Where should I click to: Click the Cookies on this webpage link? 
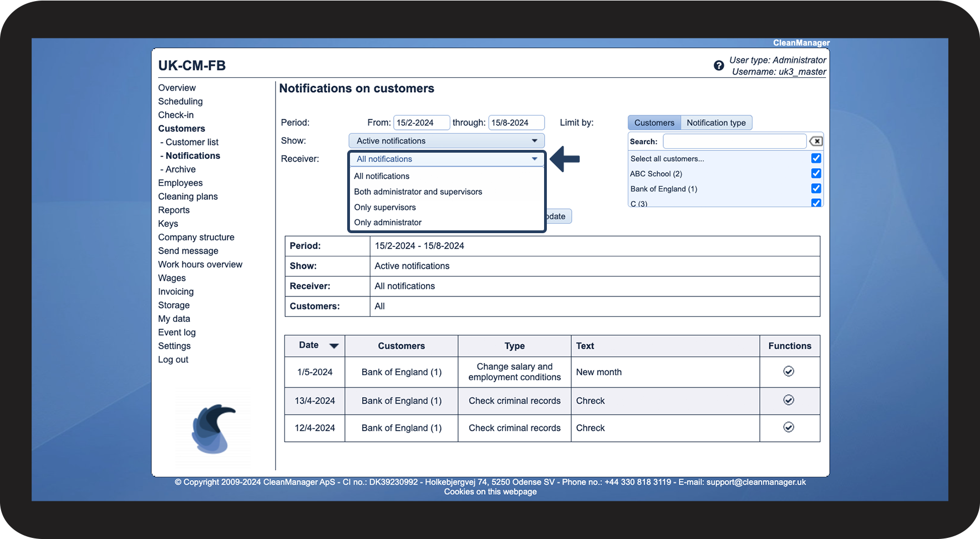[x=490, y=492]
